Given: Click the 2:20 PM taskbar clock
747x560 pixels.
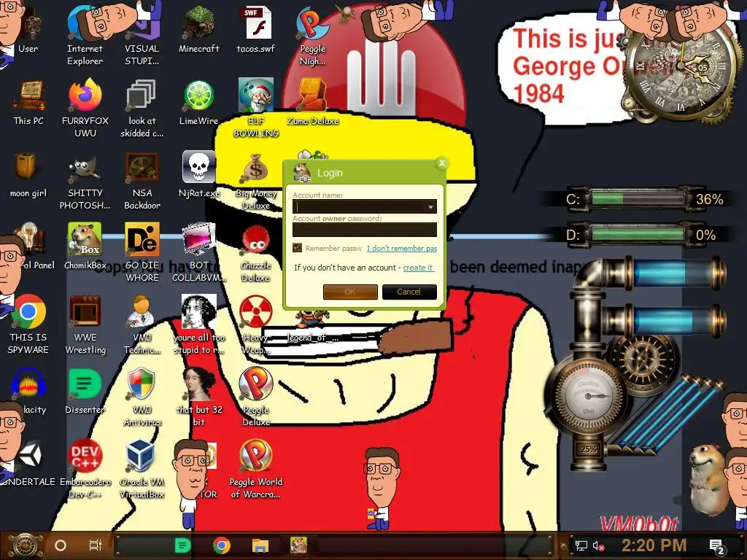Looking at the screenshot, I should 654,545.
